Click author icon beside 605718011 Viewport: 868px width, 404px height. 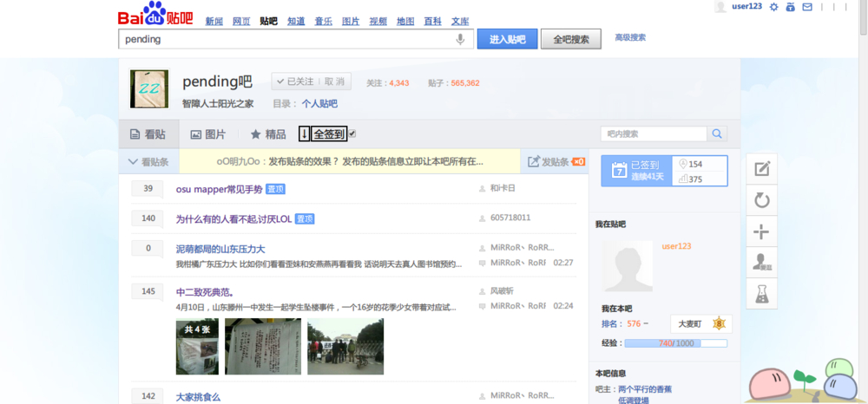click(482, 218)
